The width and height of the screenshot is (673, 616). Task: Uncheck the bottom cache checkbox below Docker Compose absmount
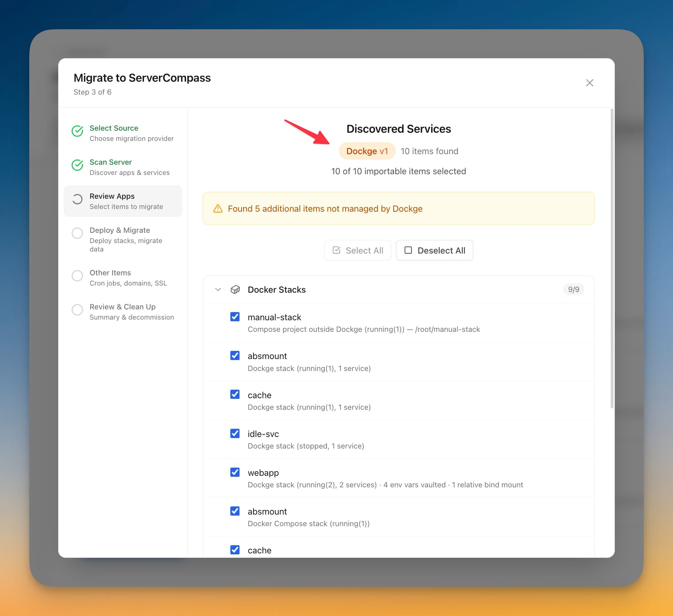click(235, 550)
